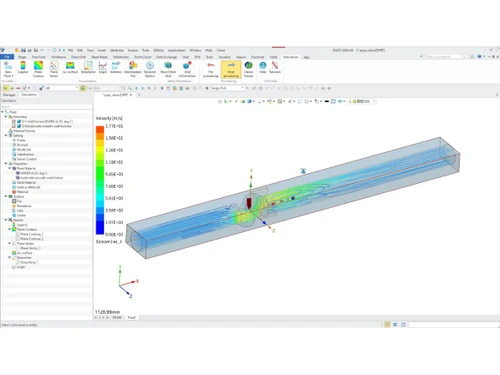Select Model Set in Setting tree
Image resolution: width=500 pixels, height=375 pixels.
(24, 150)
